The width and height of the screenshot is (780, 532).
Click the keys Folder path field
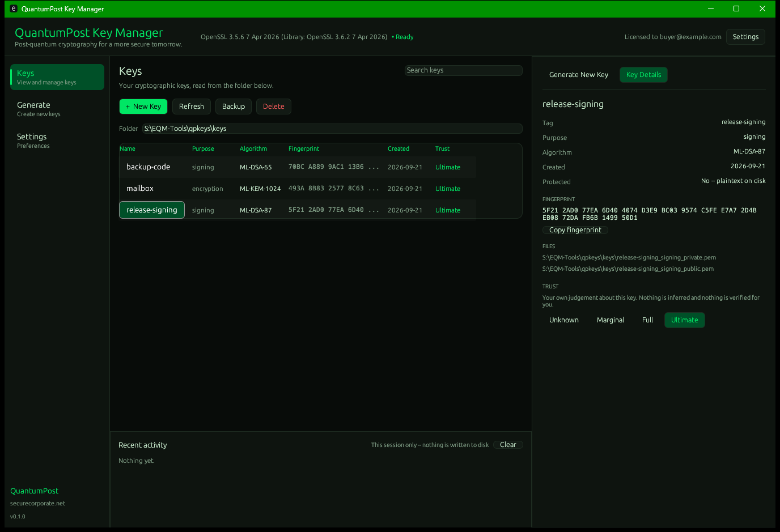coord(332,129)
